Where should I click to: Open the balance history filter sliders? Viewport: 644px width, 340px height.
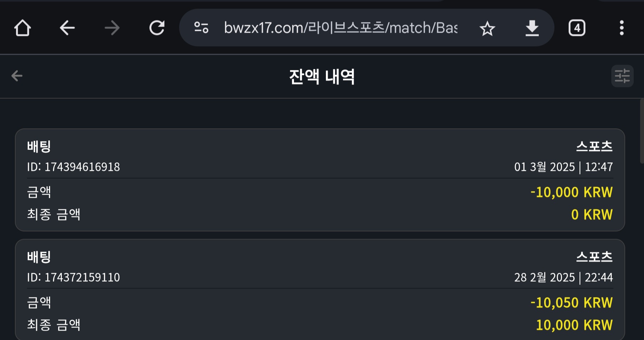coord(622,76)
